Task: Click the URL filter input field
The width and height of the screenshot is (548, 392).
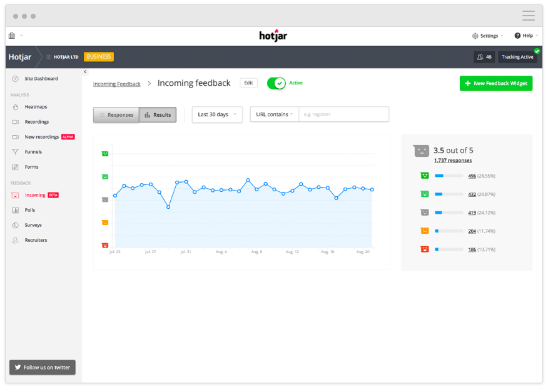Action: click(x=344, y=114)
